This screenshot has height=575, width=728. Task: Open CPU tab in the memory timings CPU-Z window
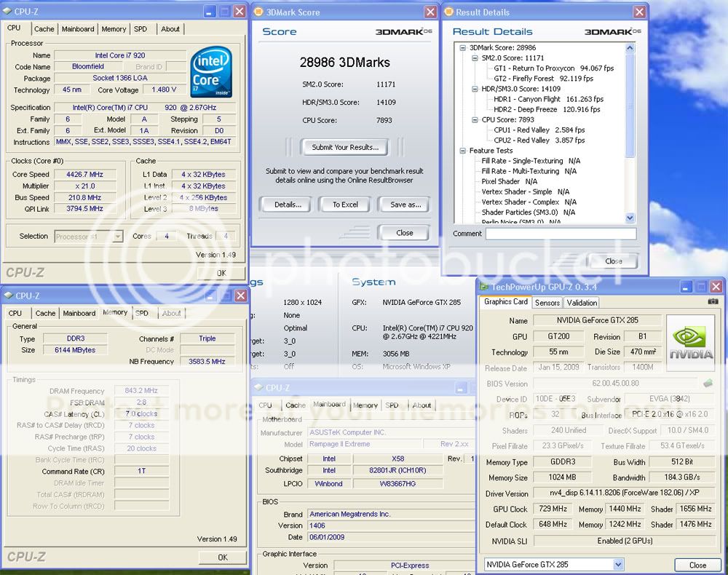[x=15, y=313]
